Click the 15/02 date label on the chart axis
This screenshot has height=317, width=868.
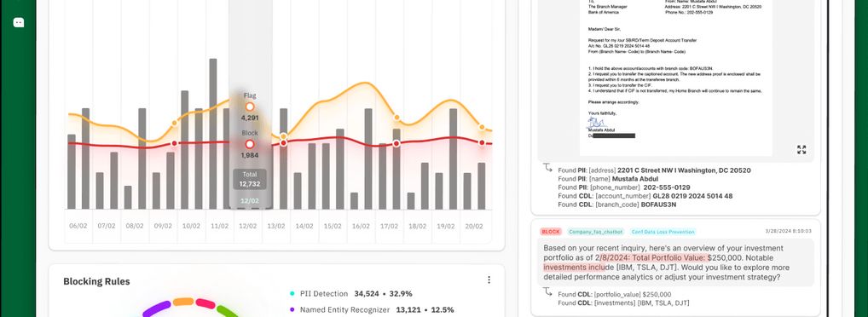[x=333, y=227]
